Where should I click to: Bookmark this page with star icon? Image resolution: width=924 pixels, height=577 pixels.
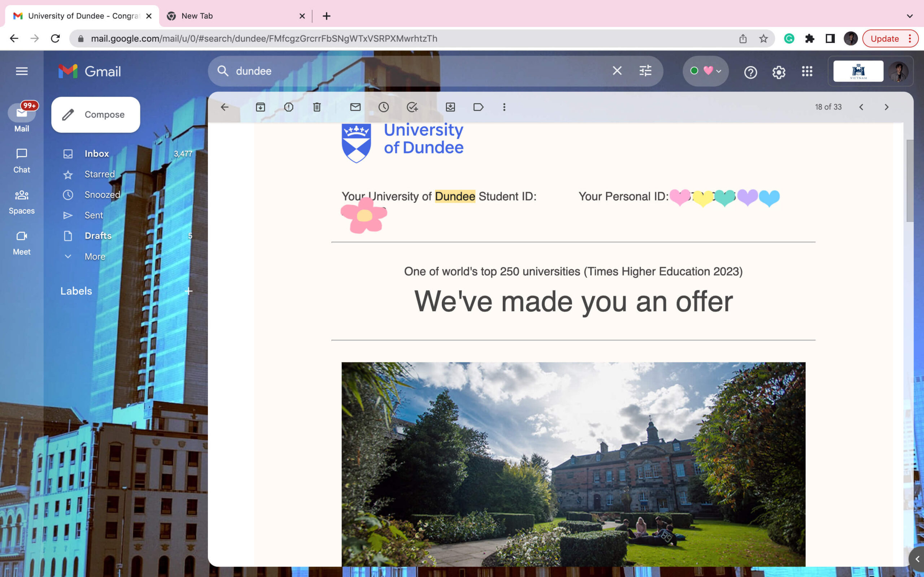[x=763, y=39]
